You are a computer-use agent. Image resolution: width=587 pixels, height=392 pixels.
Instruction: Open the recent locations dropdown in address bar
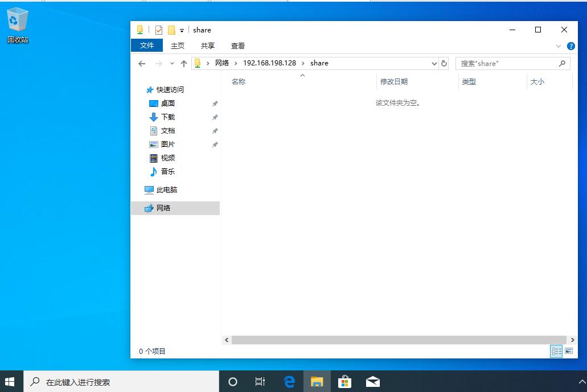(434, 63)
